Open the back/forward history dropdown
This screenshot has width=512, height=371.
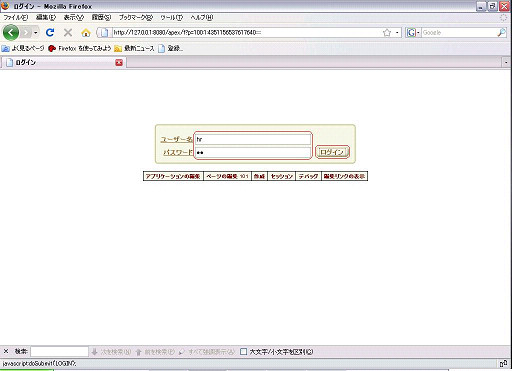pos(35,33)
